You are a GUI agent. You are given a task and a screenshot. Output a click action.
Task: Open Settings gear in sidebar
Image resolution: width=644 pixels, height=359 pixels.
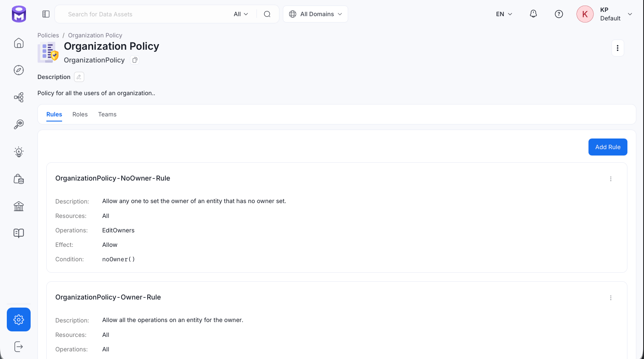(x=19, y=319)
